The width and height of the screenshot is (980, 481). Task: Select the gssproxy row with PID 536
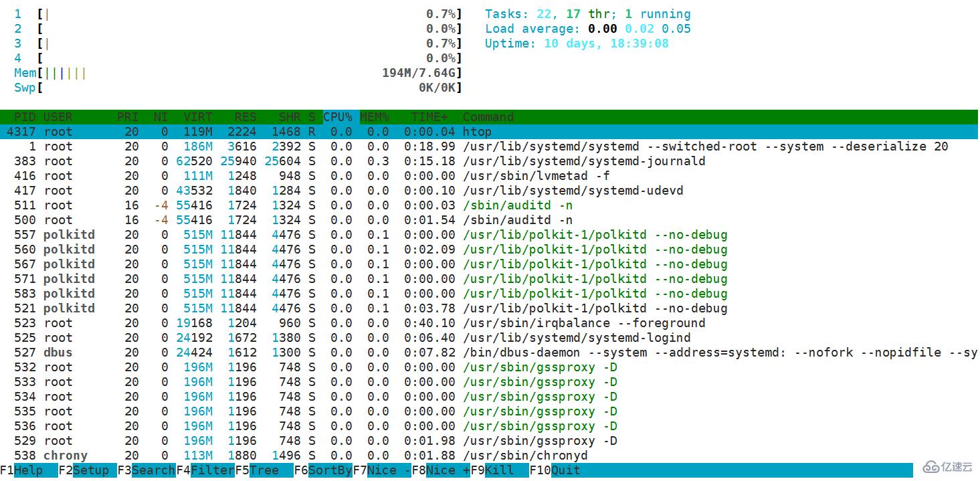(x=489, y=426)
